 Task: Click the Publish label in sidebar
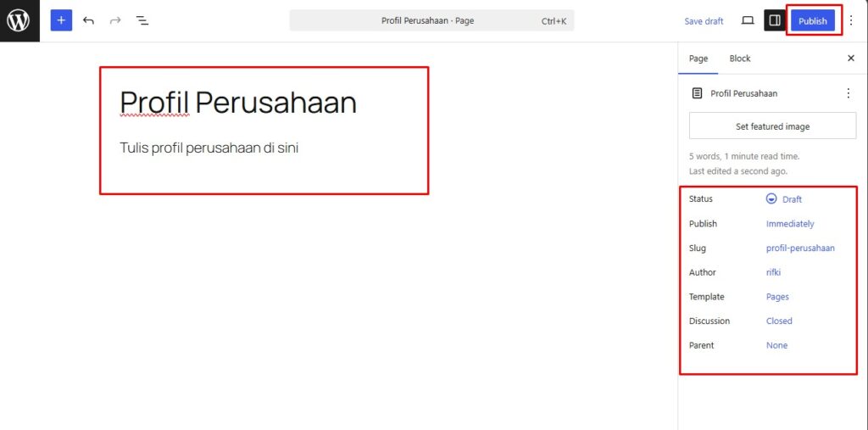click(x=703, y=224)
